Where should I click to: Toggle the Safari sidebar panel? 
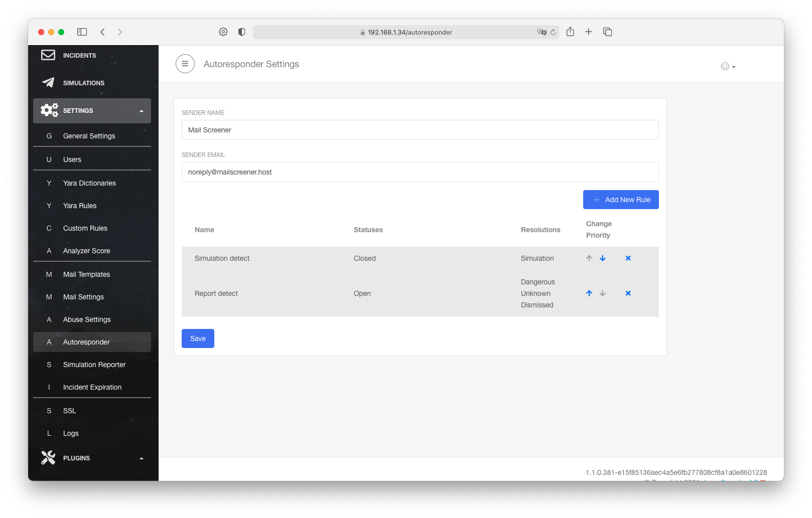tap(82, 32)
